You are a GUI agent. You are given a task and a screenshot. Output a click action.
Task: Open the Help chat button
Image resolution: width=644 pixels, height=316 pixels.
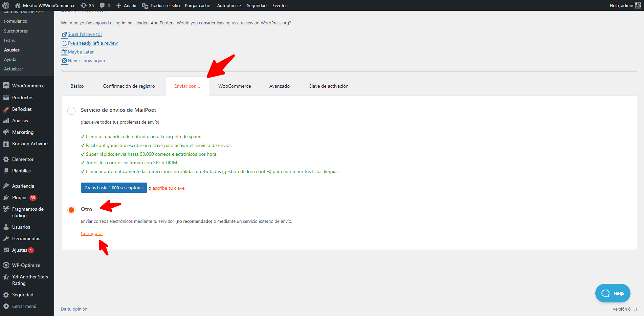[613, 293]
